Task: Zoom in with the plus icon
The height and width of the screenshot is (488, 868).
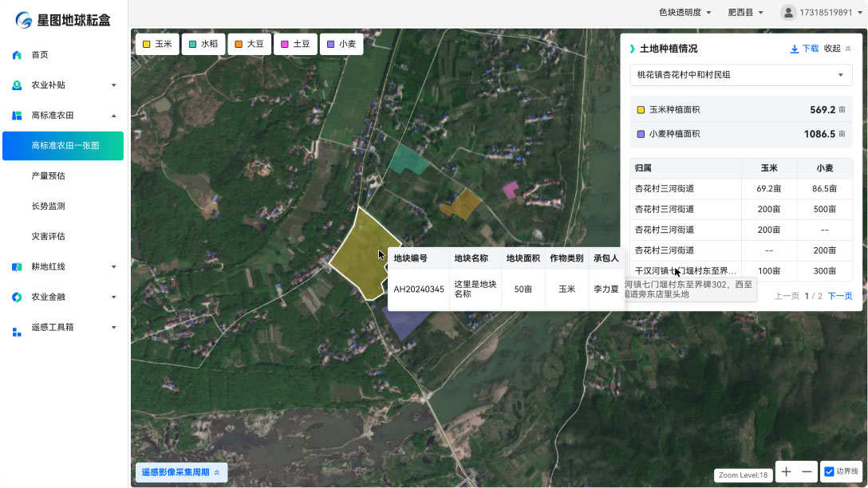Action: (786, 471)
